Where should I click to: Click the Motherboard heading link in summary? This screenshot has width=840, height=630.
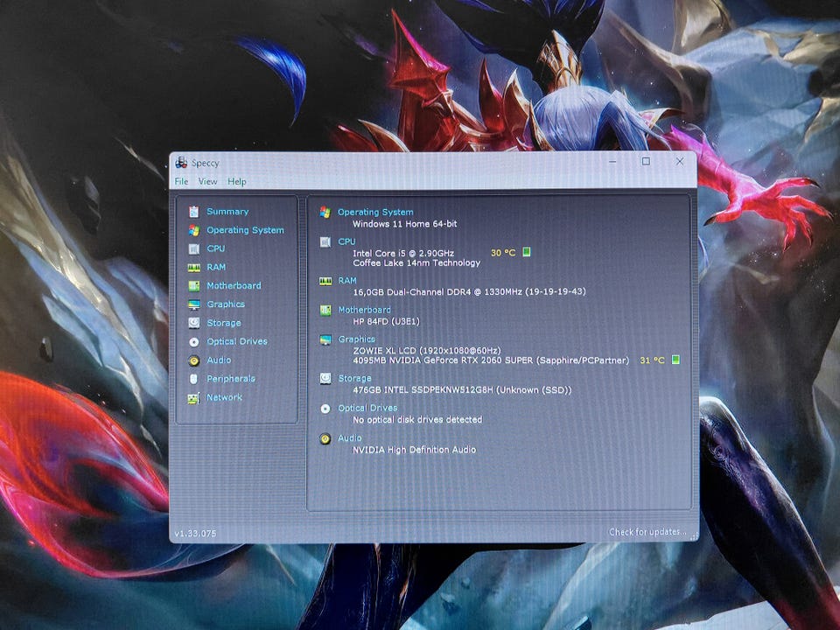[x=364, y=310]
